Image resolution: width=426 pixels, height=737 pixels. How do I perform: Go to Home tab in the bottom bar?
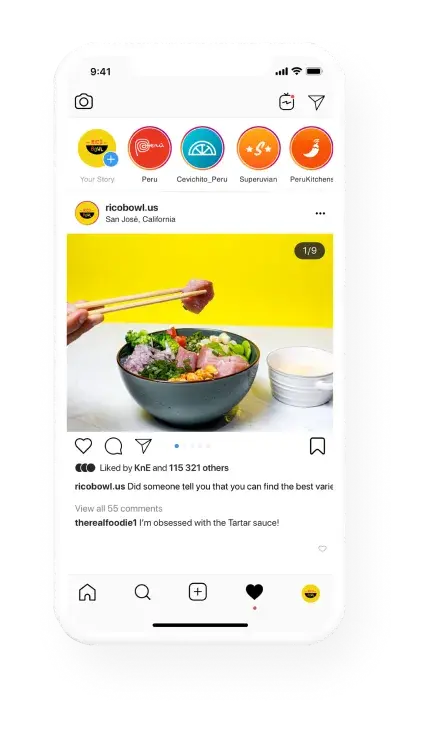tap(87, 592)
